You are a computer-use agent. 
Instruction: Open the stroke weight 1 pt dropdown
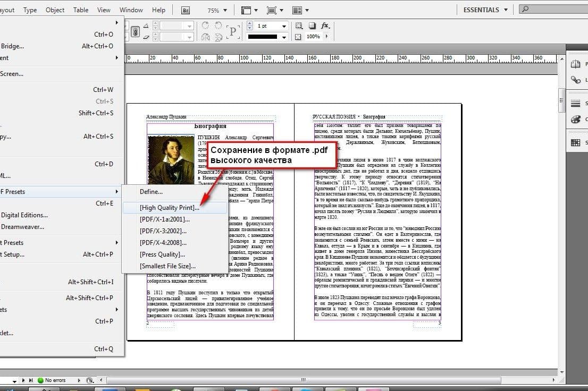(x=284, y=26)
